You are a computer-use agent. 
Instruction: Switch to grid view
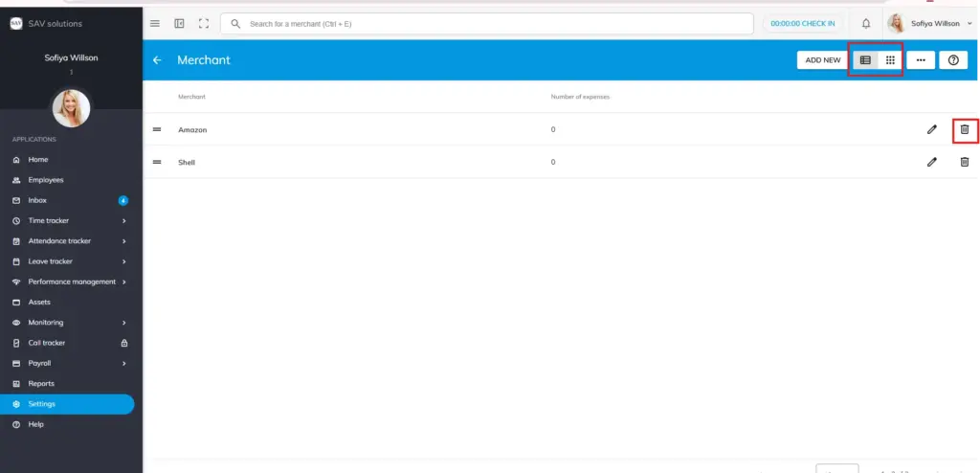pos(890,60)
